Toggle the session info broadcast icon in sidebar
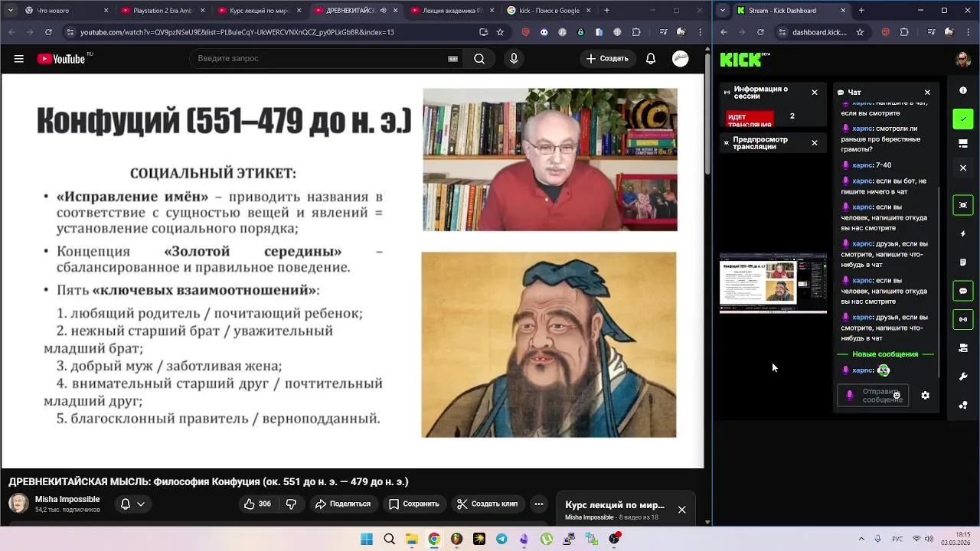The height and width of the screenshot is (551, 980). click(x=963, y=319)
